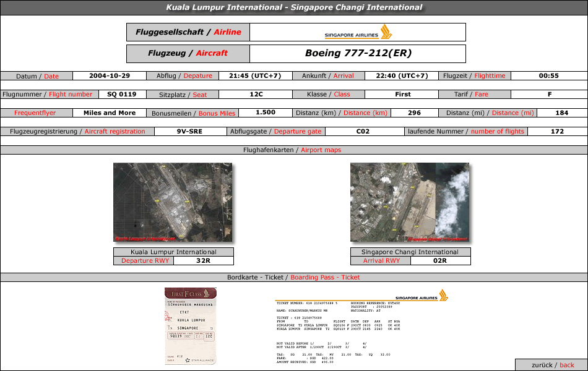This screenshot has width=588, height=371.
Task: Click the Bonusmeilen / Bonus Miles label
Action: 192,113
